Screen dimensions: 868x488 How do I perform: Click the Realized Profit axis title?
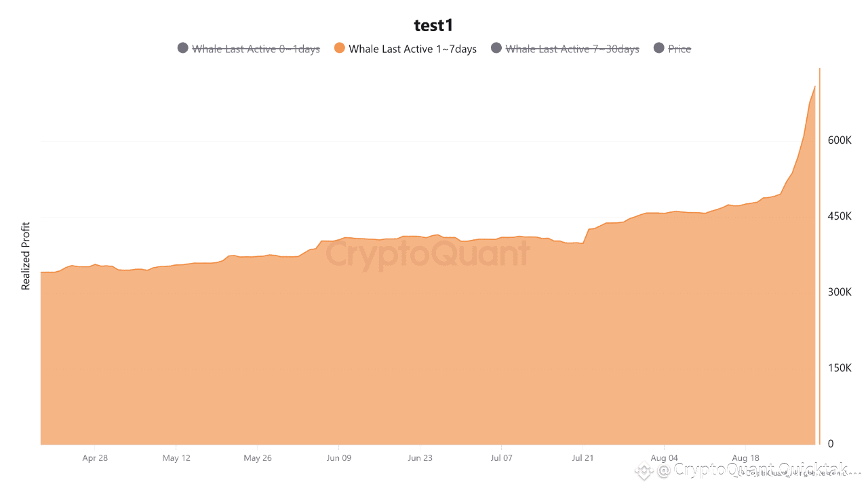(x=26, y=256)
